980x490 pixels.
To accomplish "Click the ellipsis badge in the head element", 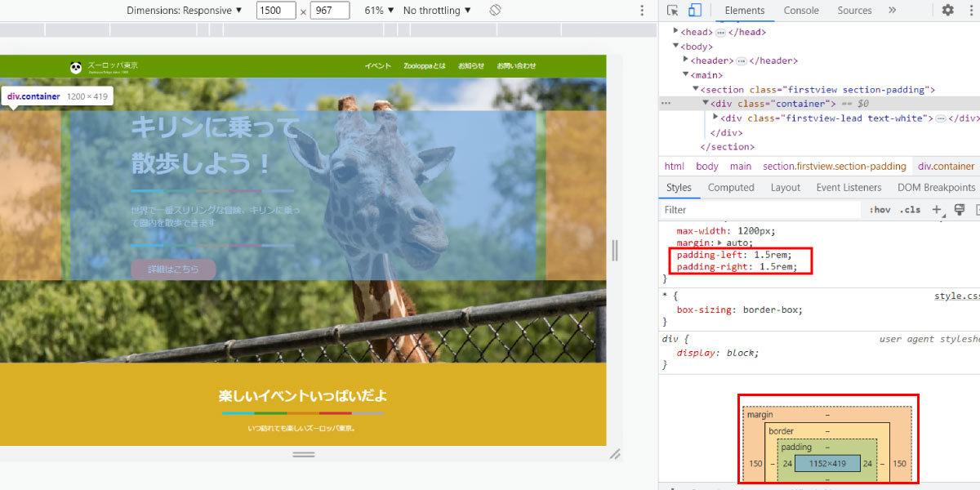I will click(x=720, y=33).
